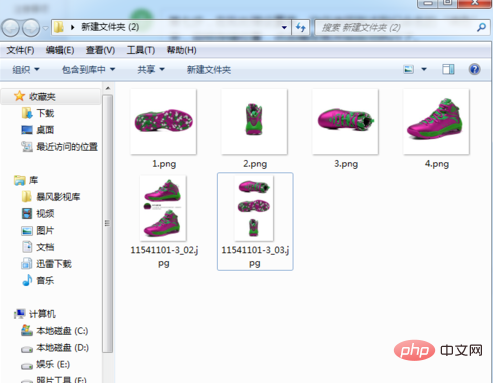Screen dimensions: 493x383
Task: Select the 4.png shoe side thumbnail
Action: [x=436, y=122]
